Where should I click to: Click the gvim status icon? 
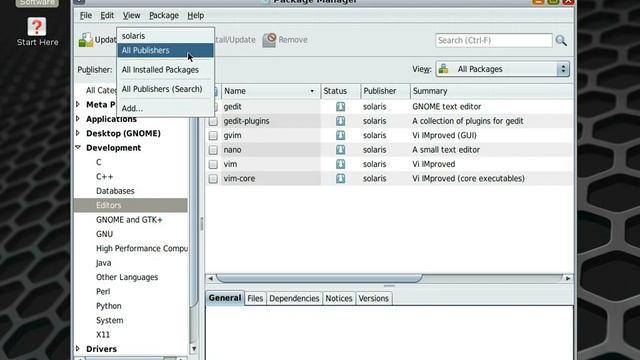pos(340,135)
